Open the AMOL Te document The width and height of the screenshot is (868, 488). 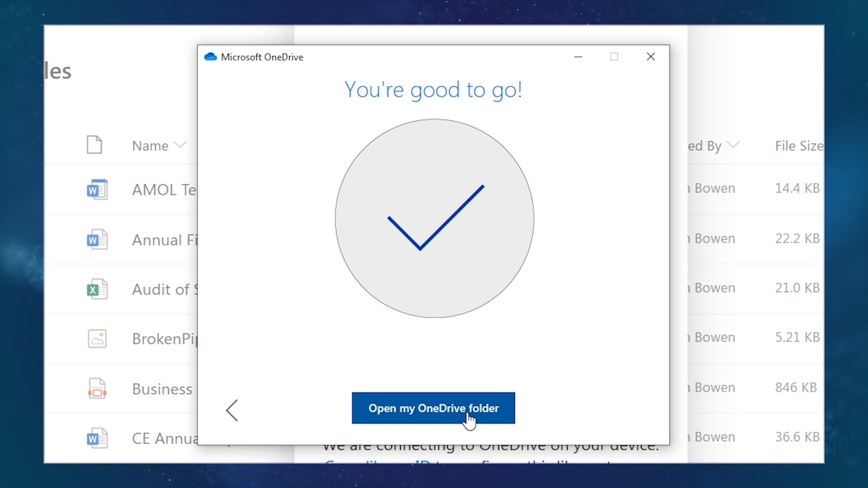(x=164, y=190)
